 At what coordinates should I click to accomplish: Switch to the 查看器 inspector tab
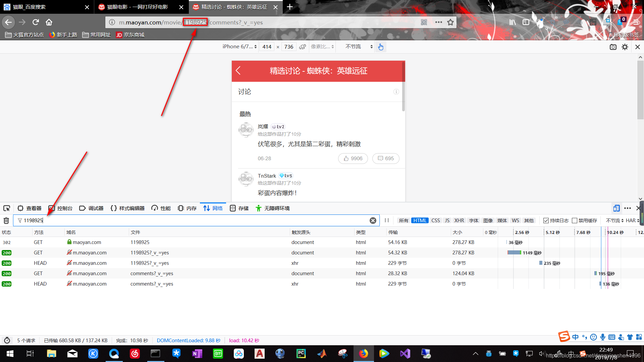pyautogui.click(x=30, y=208)
